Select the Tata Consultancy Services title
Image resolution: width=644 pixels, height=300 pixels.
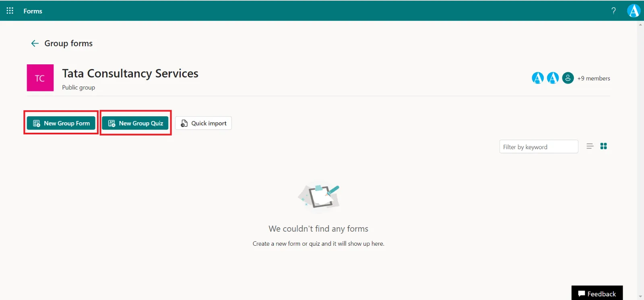pos(130,74)
